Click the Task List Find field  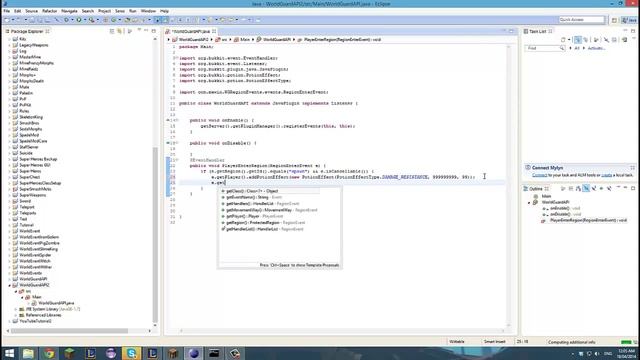(545, 48)
